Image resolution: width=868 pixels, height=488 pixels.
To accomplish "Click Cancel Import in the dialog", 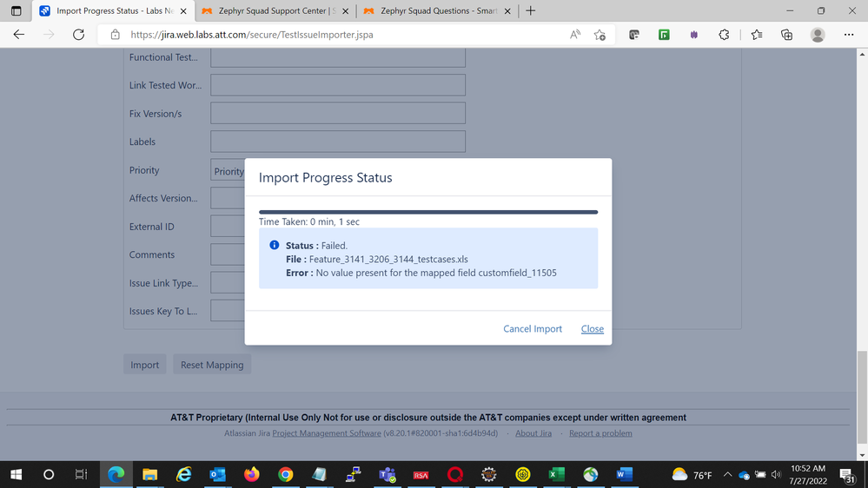I will coord(533,329).
